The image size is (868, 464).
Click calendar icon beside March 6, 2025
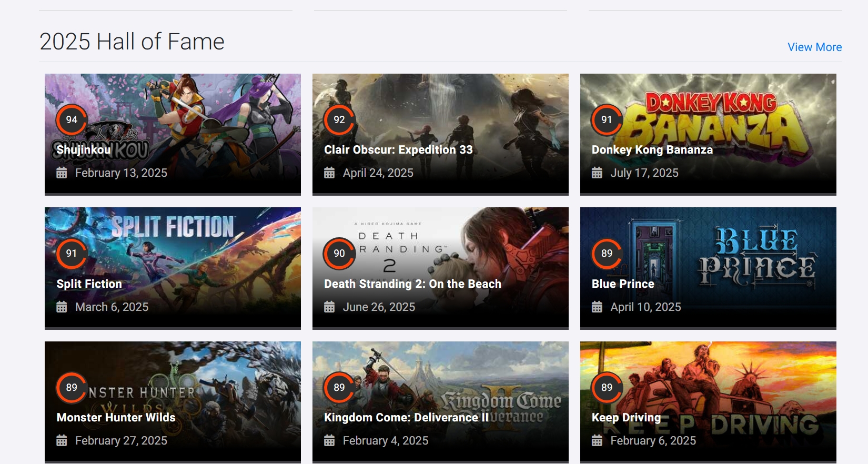click(x=62, y=307)
